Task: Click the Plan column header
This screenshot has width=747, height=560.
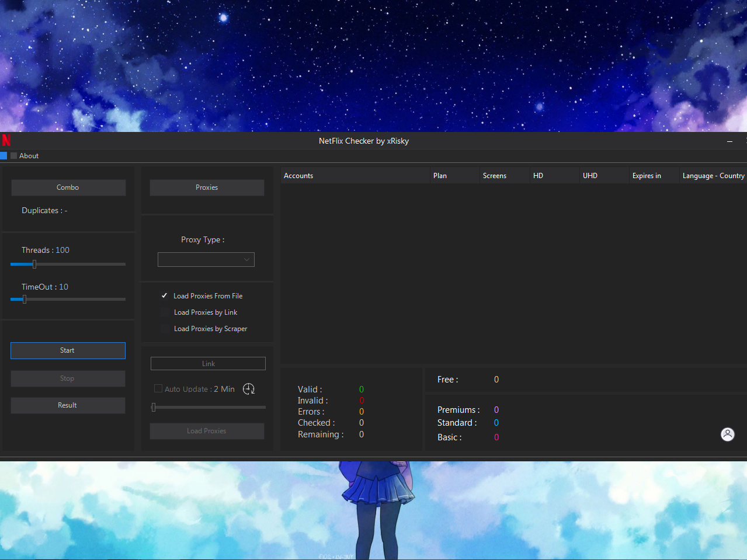Action: pyautogui.click(x=454, y=176)
